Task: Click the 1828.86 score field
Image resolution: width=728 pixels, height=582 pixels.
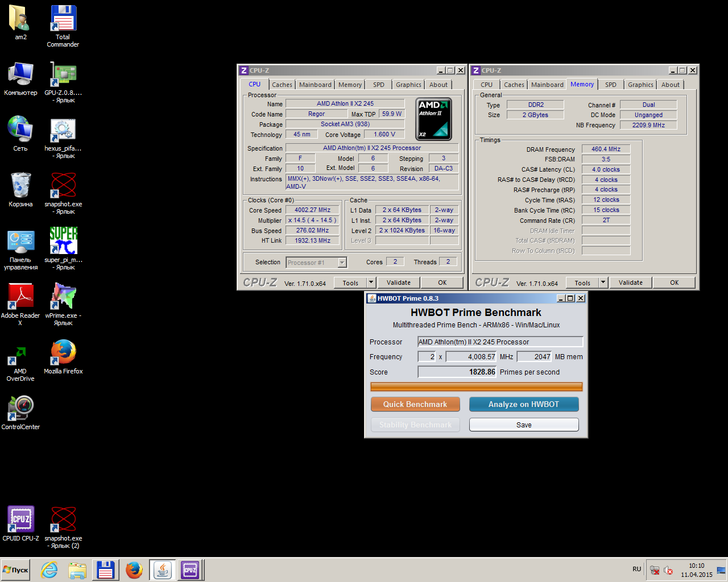Action: (457, 372)
